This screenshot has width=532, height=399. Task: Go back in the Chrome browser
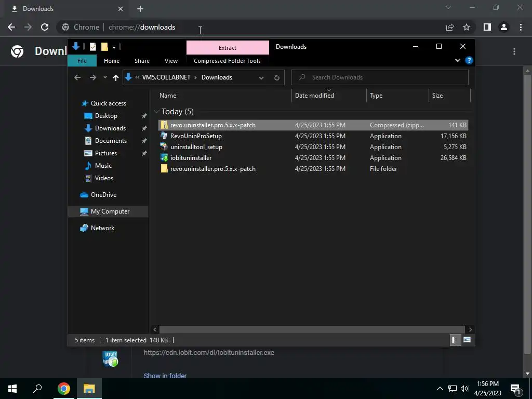[x=11, y=27]
